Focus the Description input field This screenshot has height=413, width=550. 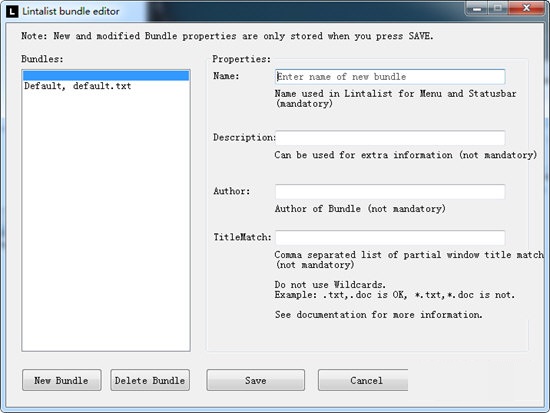390,138
